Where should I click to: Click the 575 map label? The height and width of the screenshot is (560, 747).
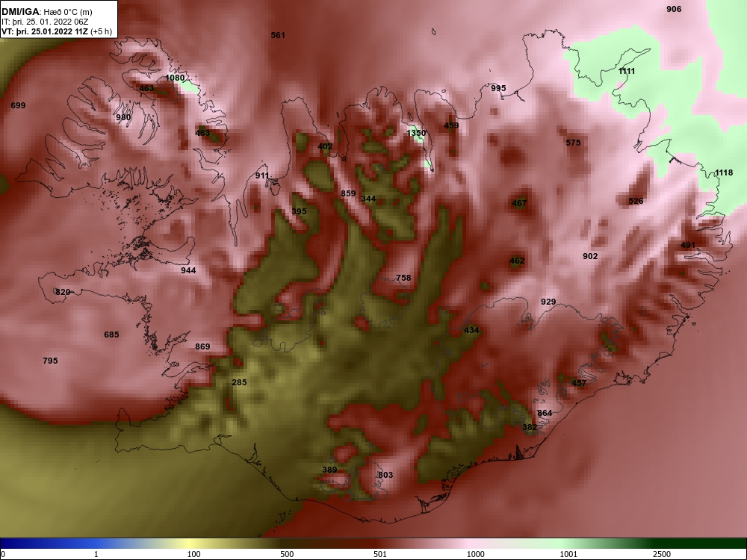pos(573,143)
